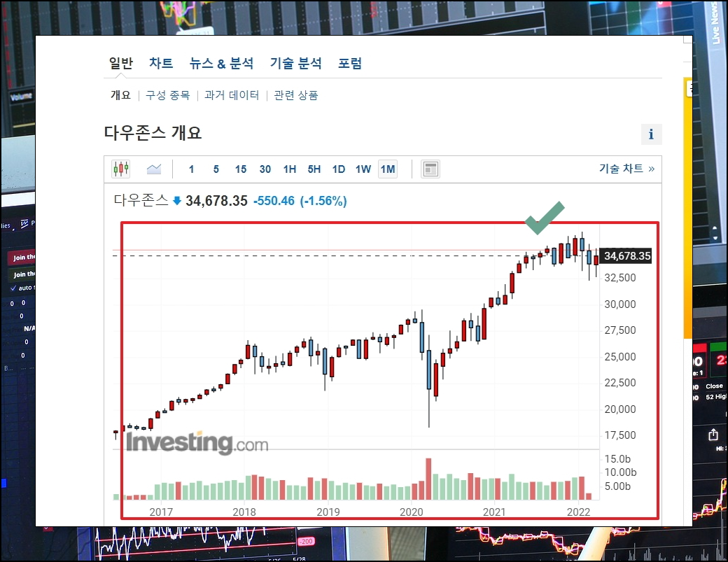
Task: Open the news panel icon in chart toolbar
Action: click(x=430, y=169)
